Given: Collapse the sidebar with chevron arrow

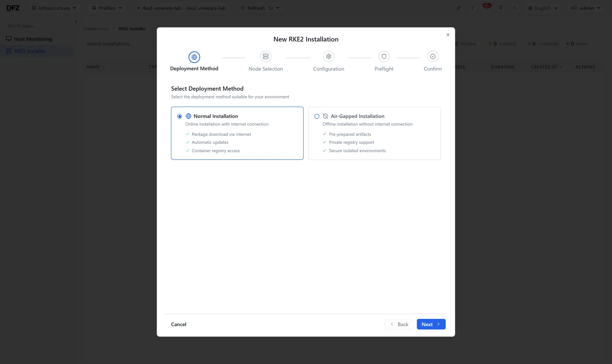Looking at the screenshot, I should [x=76, y=22].
